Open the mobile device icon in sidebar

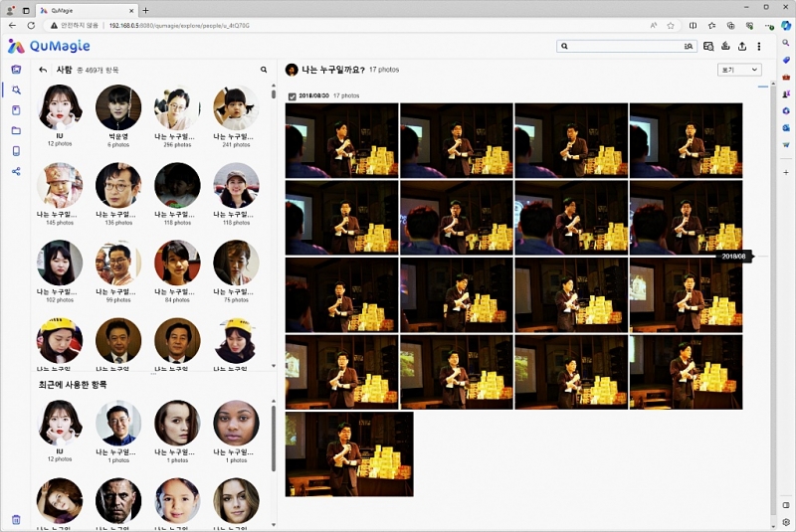(x=16, y=151)
